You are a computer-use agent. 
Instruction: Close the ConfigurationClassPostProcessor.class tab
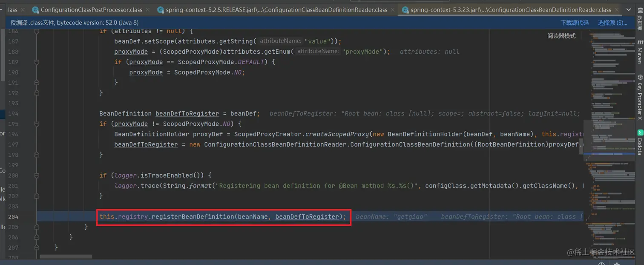[x=147, y=9]
